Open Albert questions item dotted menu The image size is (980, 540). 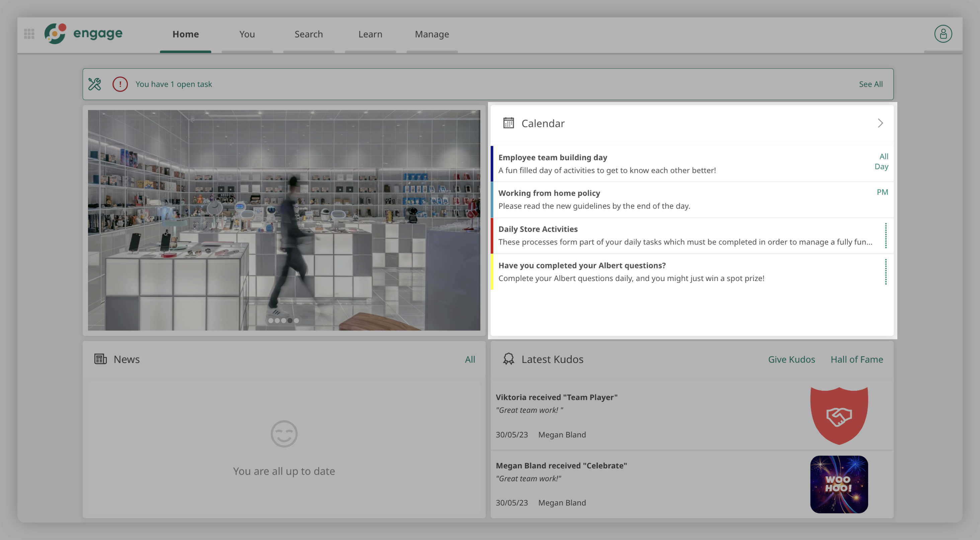(x=886, y=272)
